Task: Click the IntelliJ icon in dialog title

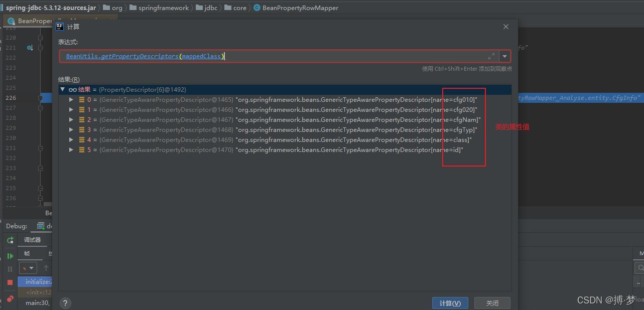Action: click(60, 27)
